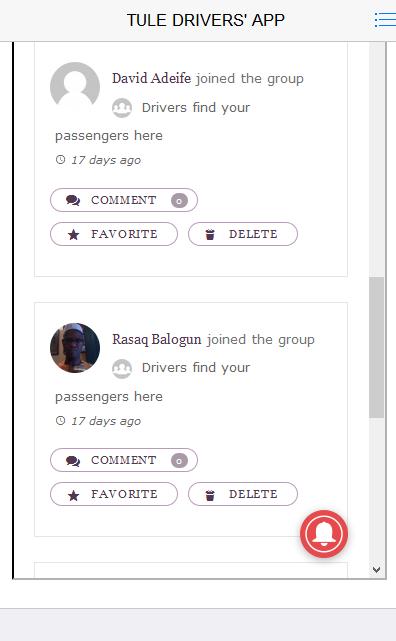Image resolution: width=396 pixels, height=641 pixels.
Task: Click the vertical scrollbar thumb
Action: (376, 347)
